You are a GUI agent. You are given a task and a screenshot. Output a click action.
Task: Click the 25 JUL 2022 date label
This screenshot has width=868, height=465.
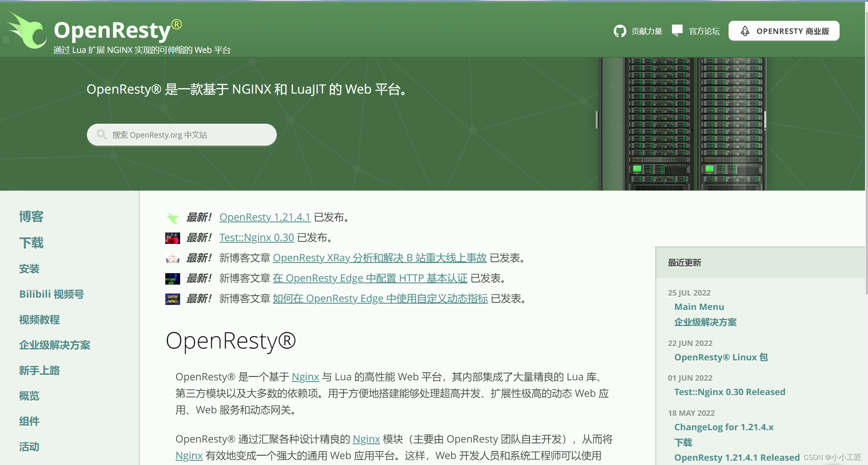689,293
